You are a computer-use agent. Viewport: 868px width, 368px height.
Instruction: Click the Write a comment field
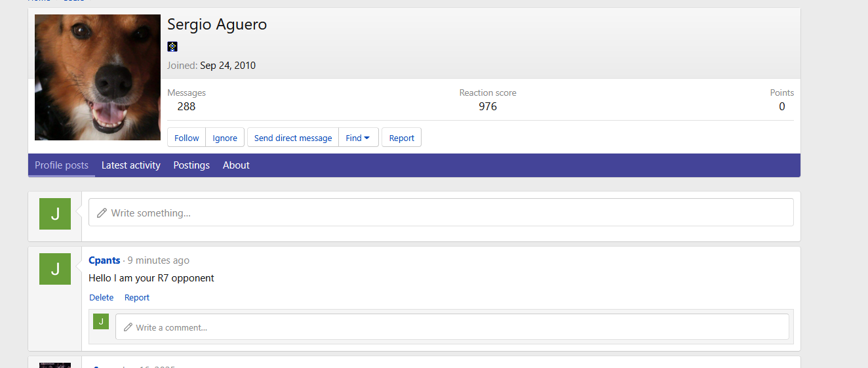452,327
